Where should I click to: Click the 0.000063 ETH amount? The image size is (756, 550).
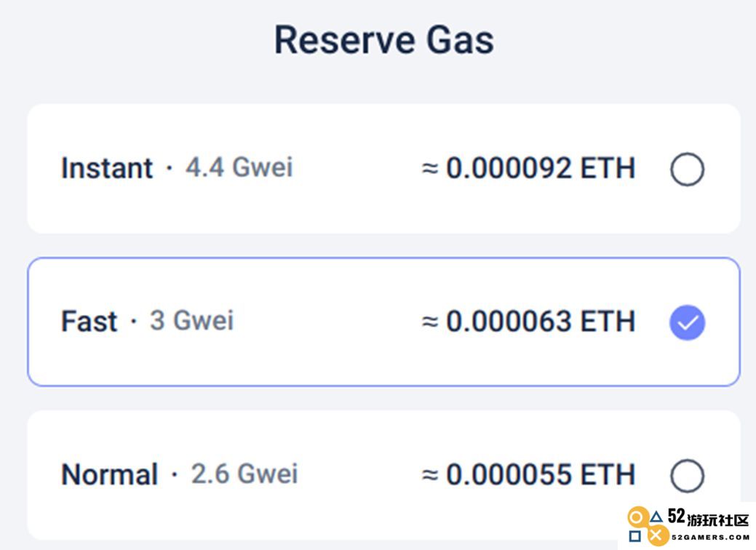click(528, 322)
